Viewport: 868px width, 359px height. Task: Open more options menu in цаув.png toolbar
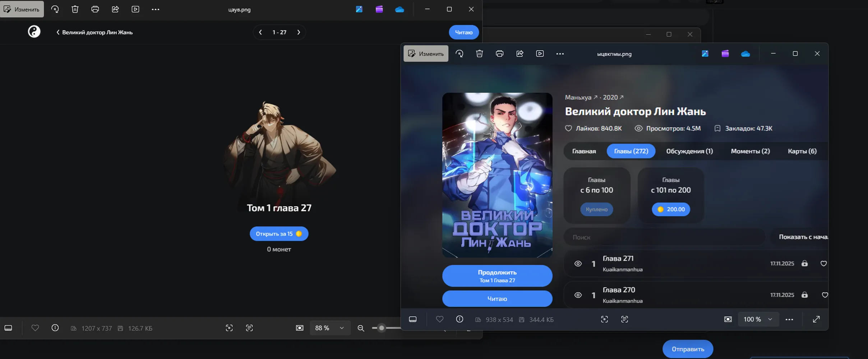coord(156,9)
